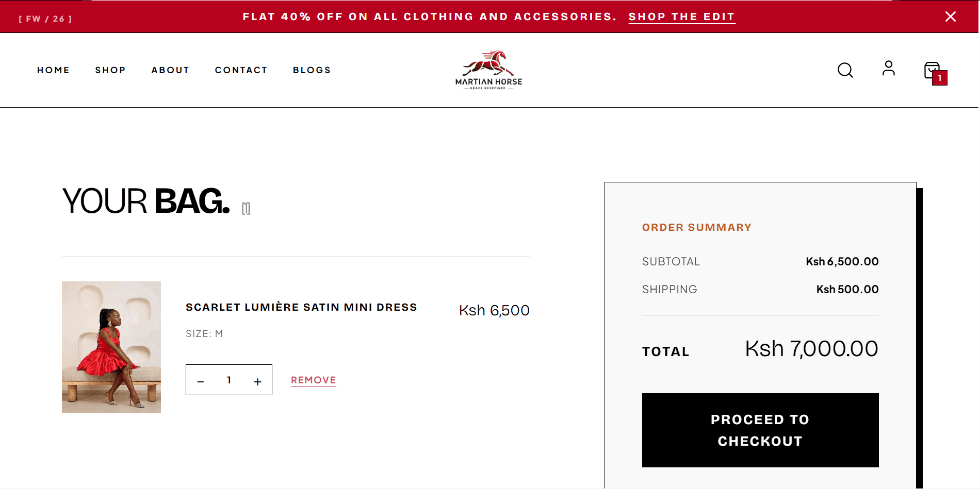This screenshot has height=489, width=980.
Task: Open the Shop menu item
Action: 110,70
